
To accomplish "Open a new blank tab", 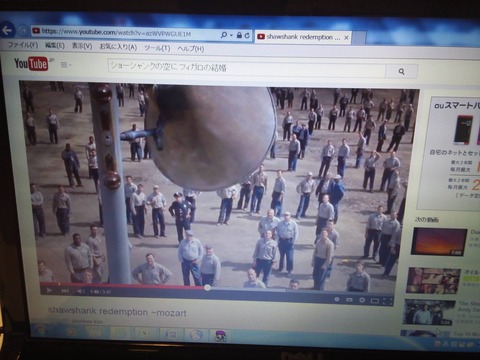I will 359,37.
